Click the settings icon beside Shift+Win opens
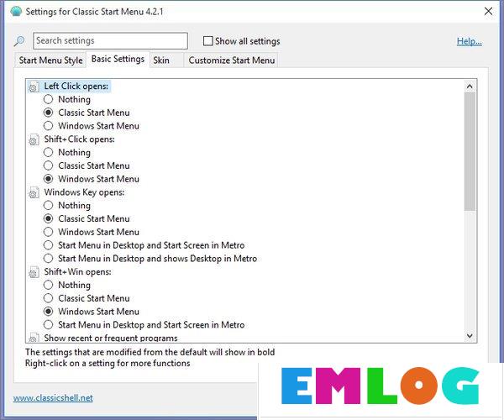The width and height of the screenshot is (504, 420). 34,272
